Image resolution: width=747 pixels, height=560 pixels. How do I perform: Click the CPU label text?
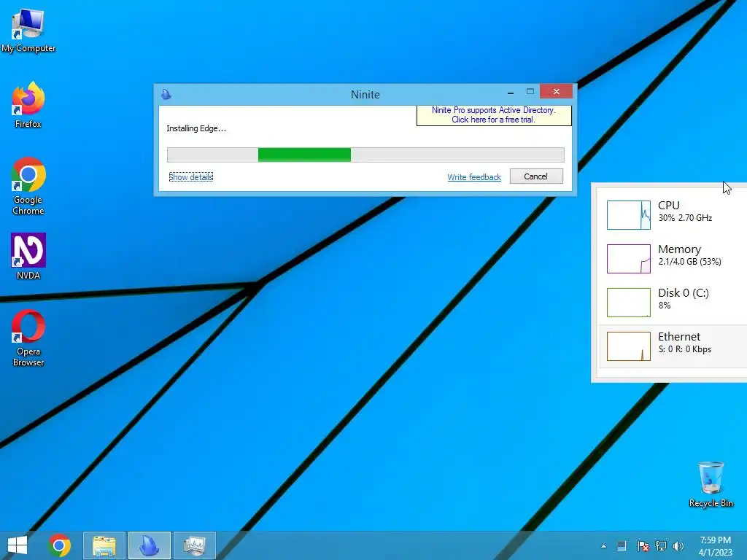[x=668, y=205]
